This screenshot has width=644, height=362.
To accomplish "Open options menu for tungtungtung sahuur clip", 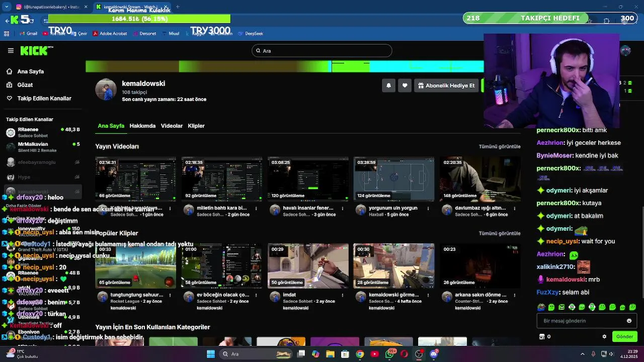I will point(170,295).
